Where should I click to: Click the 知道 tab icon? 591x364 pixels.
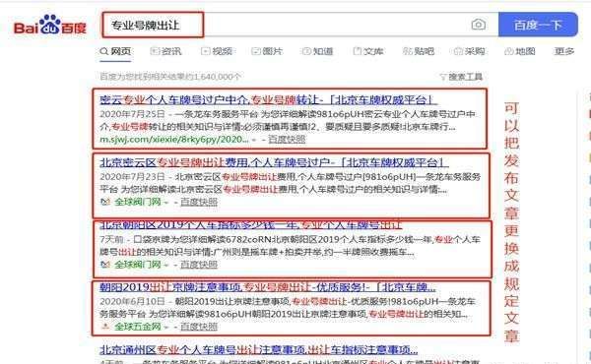point(306,51)
